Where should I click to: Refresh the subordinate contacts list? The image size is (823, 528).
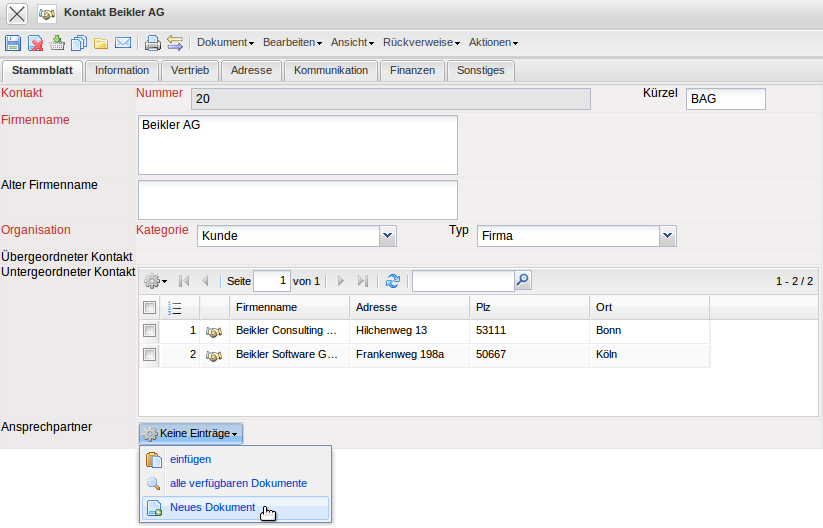pos(393,282)
